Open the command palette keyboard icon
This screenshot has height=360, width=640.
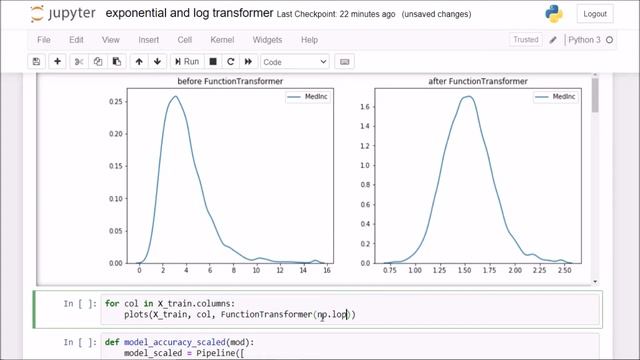point(344,62)
